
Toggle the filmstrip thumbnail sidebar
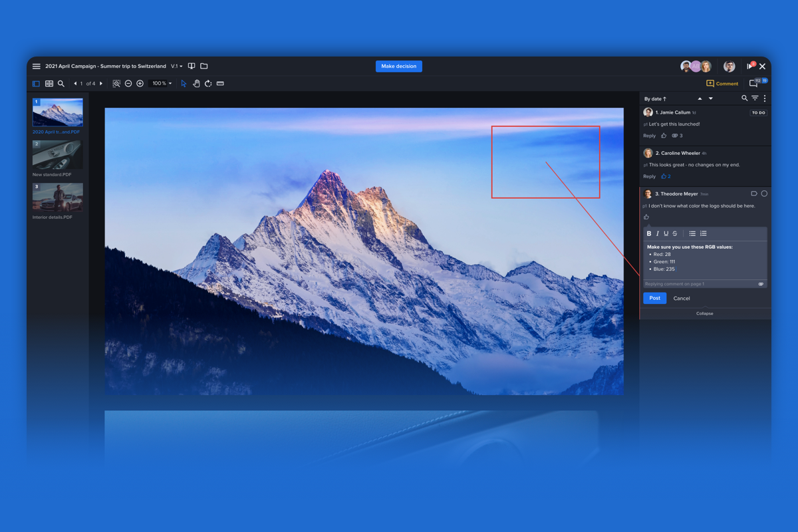tap(35, 84)
